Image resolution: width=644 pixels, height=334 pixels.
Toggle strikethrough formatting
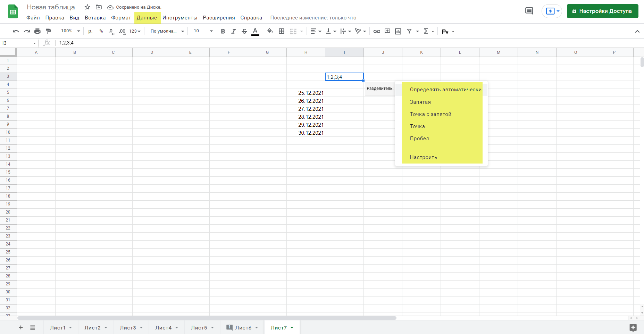point(244,31)
